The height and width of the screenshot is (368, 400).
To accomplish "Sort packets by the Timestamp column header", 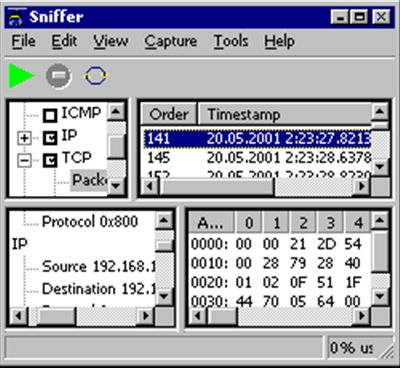I will coord(285,114).
